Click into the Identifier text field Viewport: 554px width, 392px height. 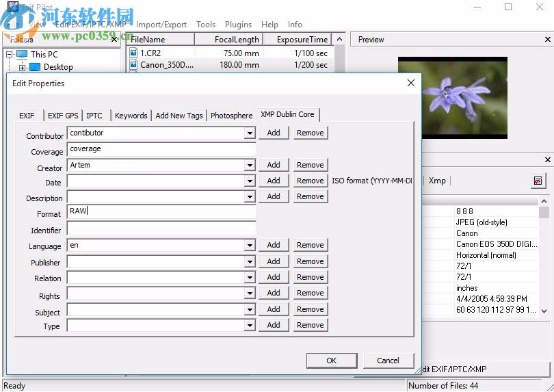(161, 228)
